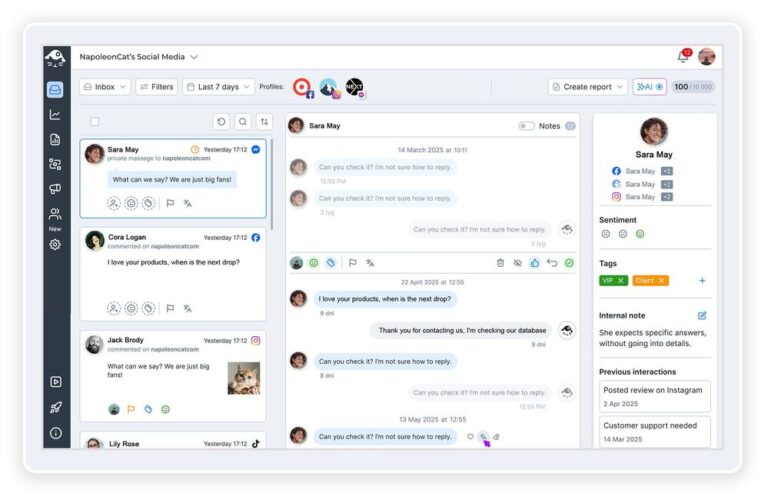The image size is (768, 500).
Task: Open automation robot icon in sidebar
Action: [55, 164]
